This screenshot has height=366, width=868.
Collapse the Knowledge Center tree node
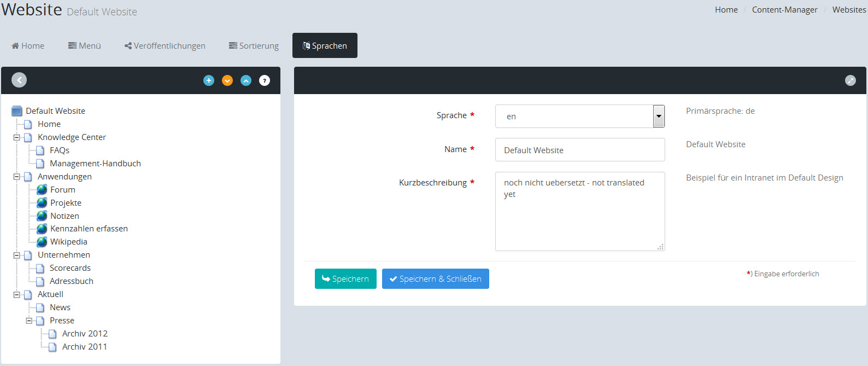(x=17, y=137)
